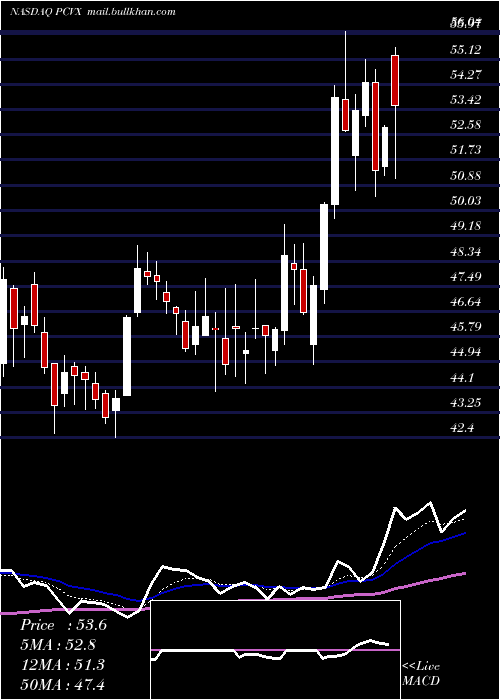500x700 pixels.
Task: Select the 49.18 price axis label
Action: point(466,225)
